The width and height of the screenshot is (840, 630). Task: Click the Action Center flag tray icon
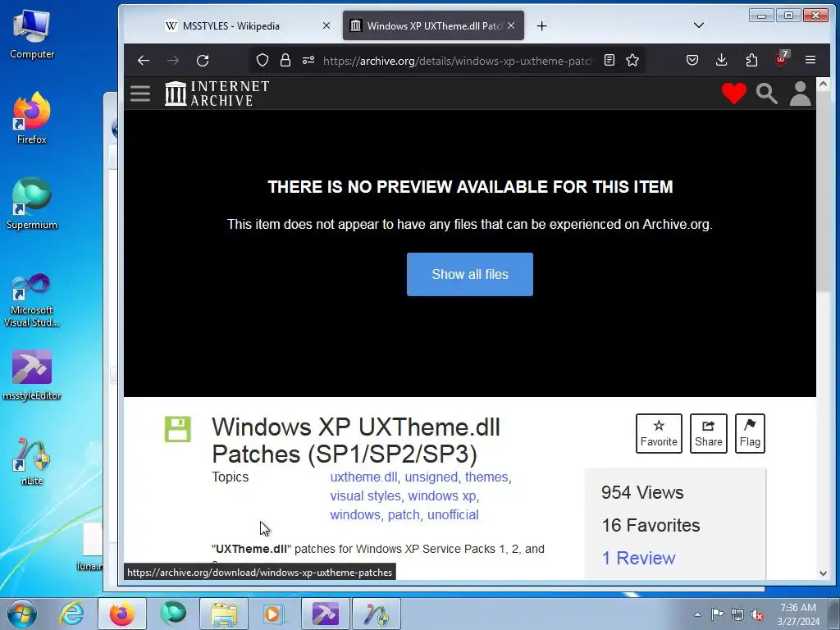point(717,614)
